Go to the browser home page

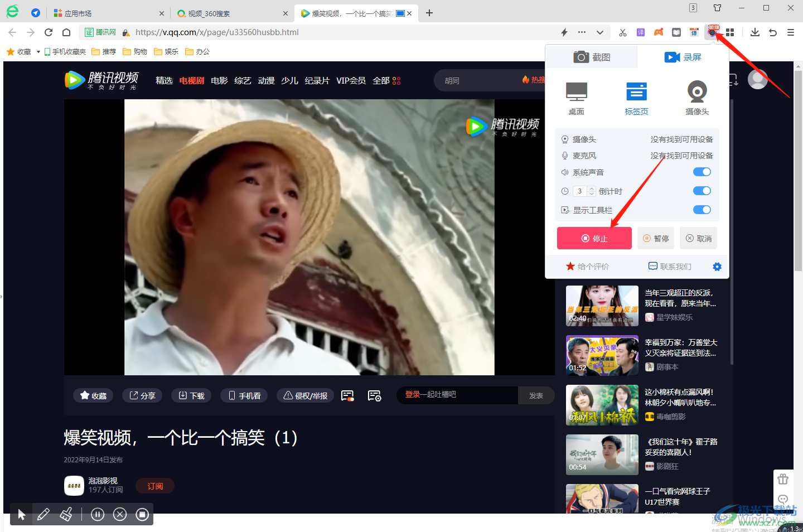[66, 32]
